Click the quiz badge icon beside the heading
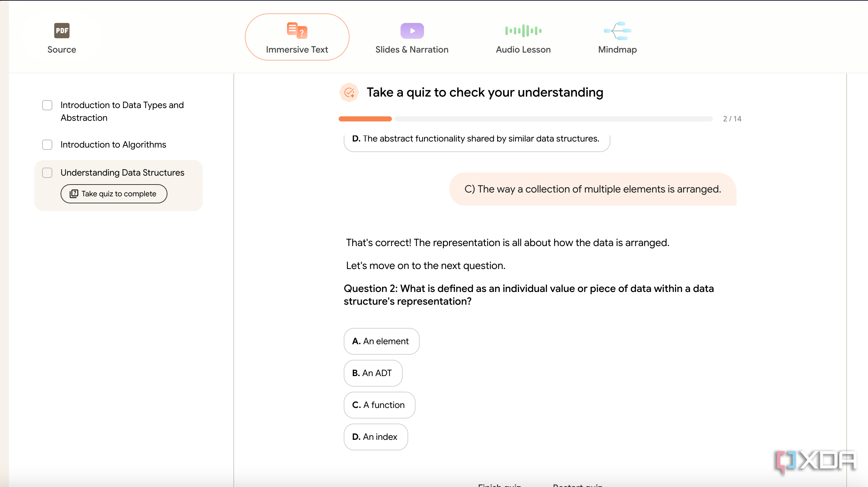This screenshot has width=868, height=487. point(349,92)
